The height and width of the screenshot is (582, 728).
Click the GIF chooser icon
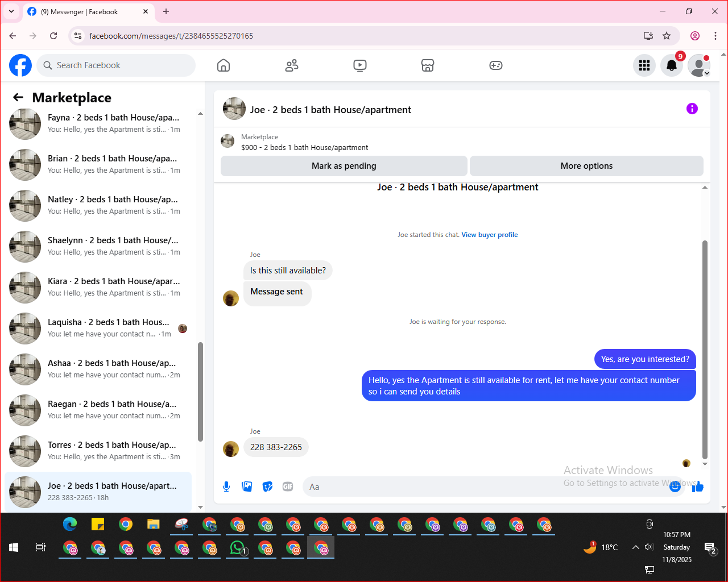[288, 487]
